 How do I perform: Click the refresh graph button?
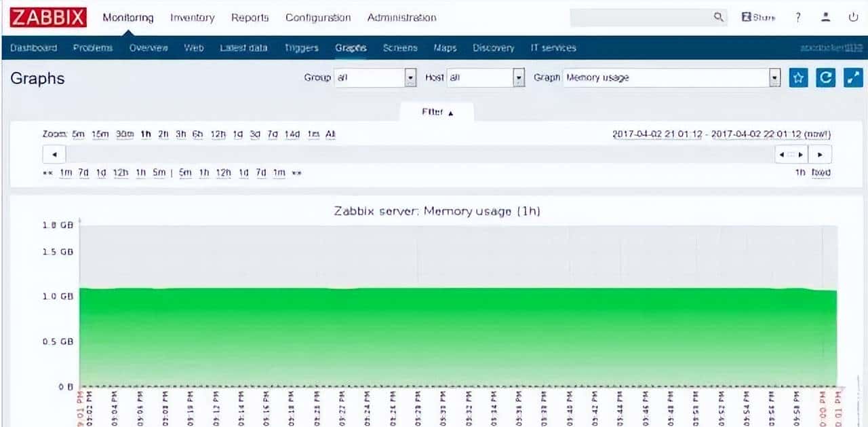click(825, 77)
